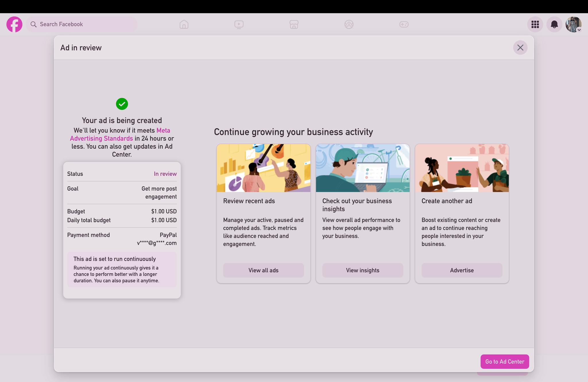Screen dimensions: 588x382
Task: Click the Facebook logo icon
Action: point(14,24)
